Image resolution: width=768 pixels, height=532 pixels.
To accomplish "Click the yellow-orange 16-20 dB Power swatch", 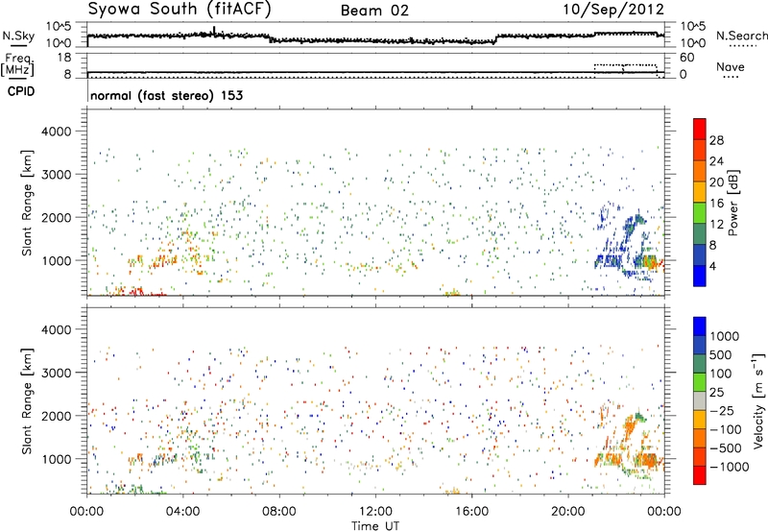I will point(700,192).
